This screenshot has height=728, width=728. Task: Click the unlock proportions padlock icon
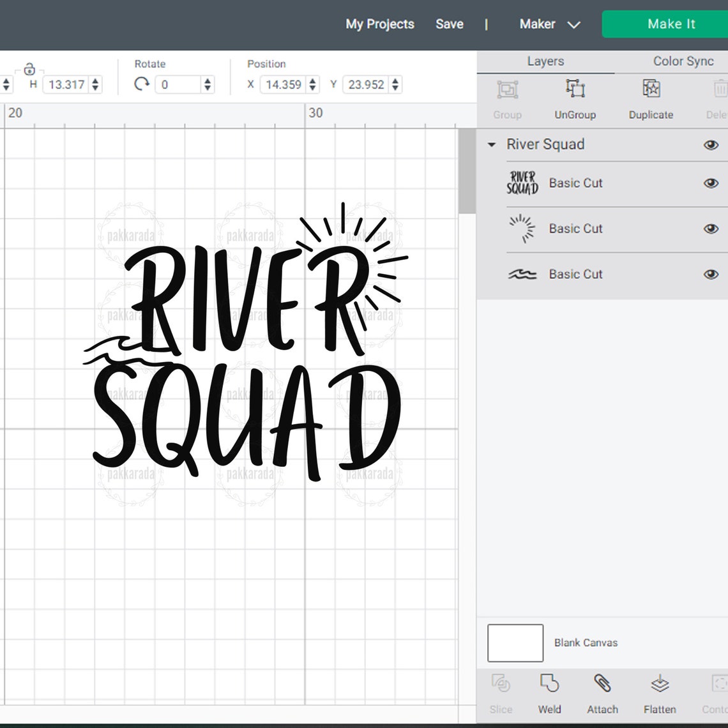[x=29, y=68]
